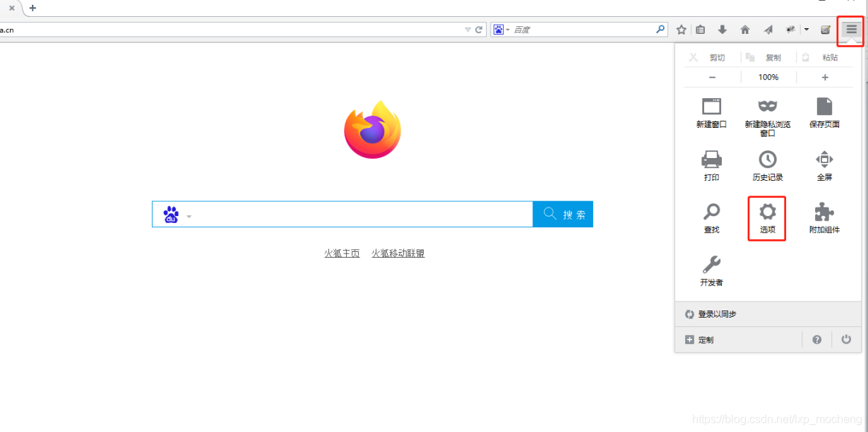Open help question mark icon

coord(817,340)
